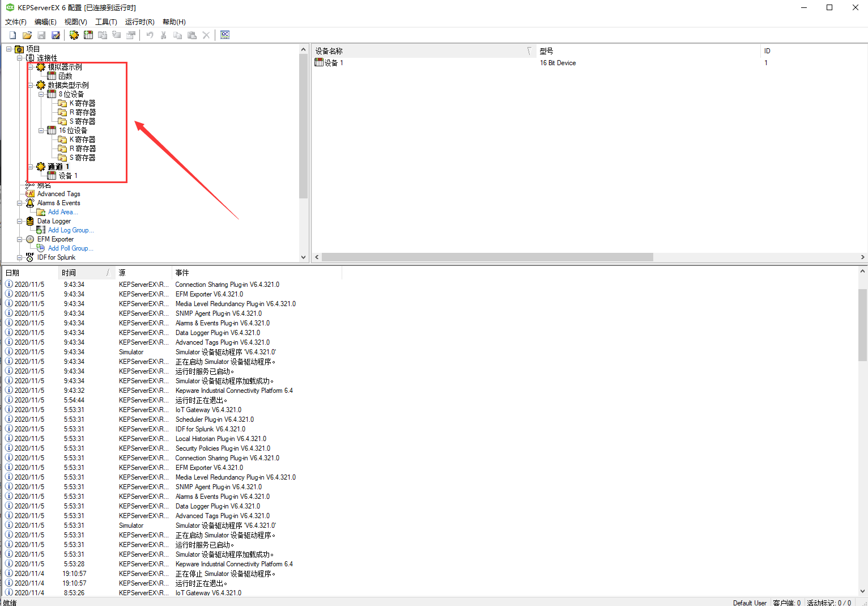Sort event log by 时间 column
The height and width of the screenshot is (606, 868).
point(87,273)
